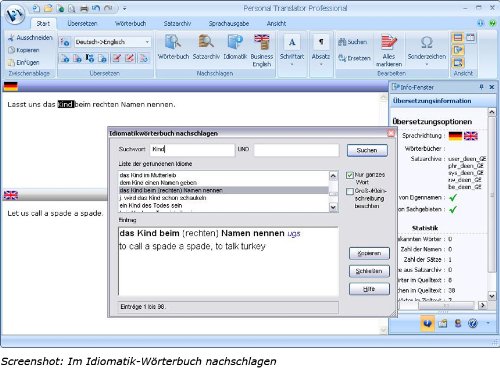500x376 pixels.
Task: Click the Suchen binoculars in ribbon
Action: click(x=353, y=42)
